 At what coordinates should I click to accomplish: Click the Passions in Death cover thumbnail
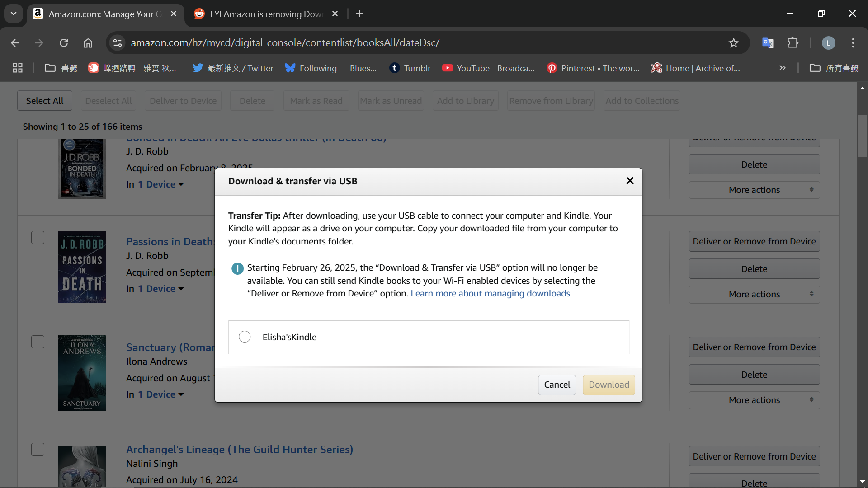click(x=82, y=267)
